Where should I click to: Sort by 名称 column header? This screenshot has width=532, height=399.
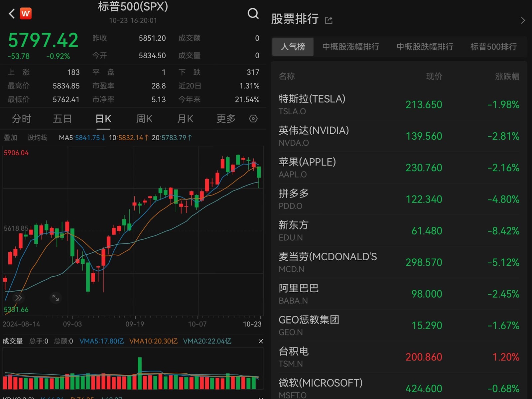(x=287, y=76)
